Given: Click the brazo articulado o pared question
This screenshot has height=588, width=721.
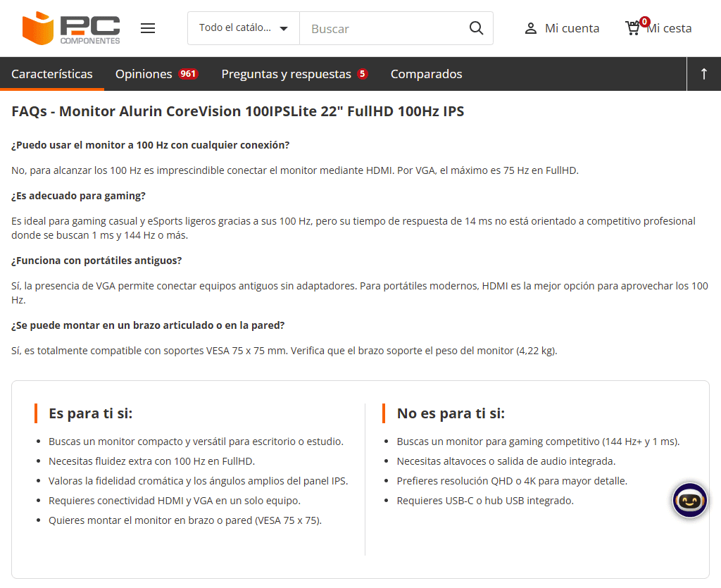Looking at the screenshot, I should point(148,325).
